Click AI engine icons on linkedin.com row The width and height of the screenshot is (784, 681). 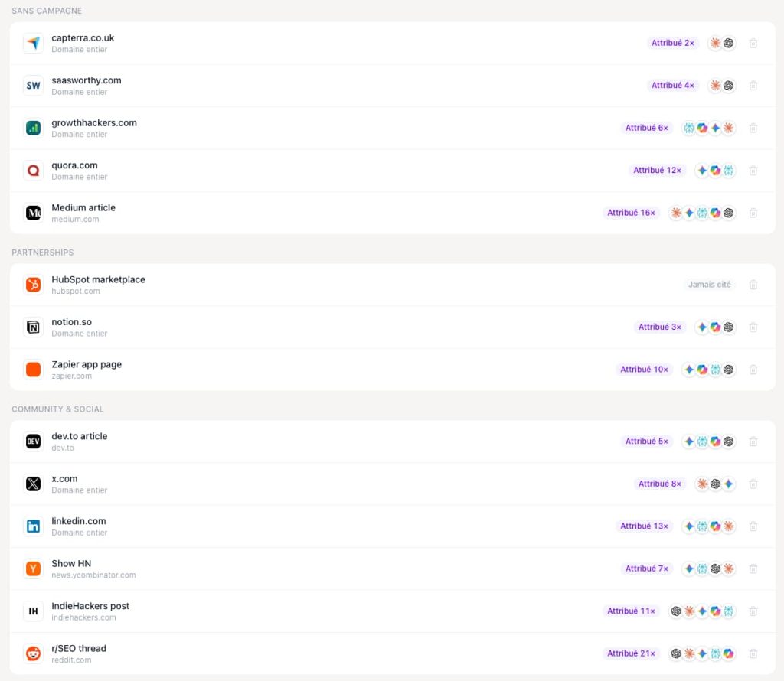tap(708, 526)
